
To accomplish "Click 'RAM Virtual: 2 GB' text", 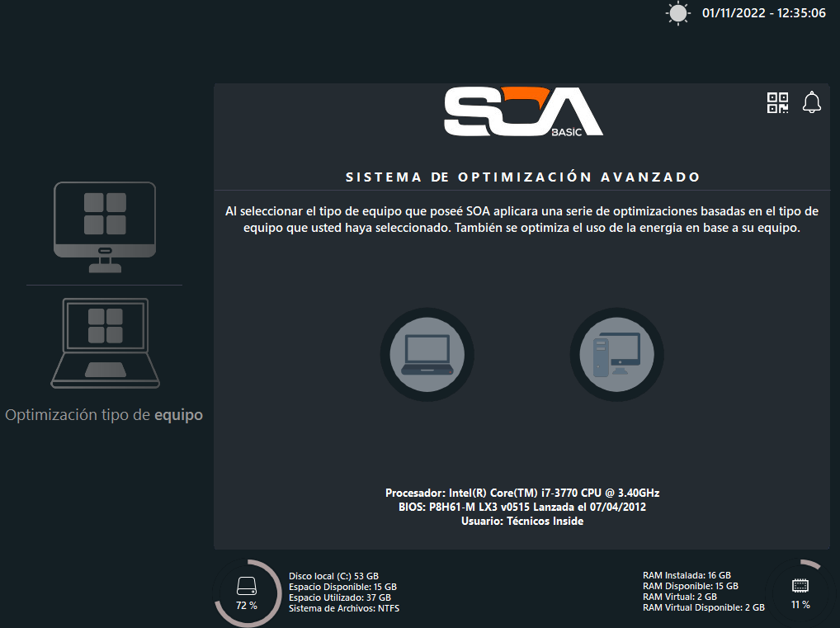I will pos(680,597).
